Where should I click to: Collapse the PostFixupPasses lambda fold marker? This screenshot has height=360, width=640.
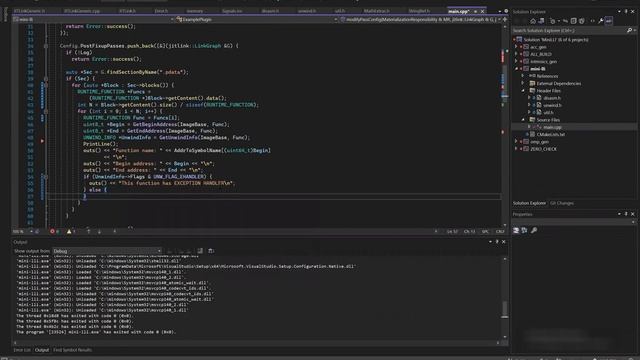(46, 46)
